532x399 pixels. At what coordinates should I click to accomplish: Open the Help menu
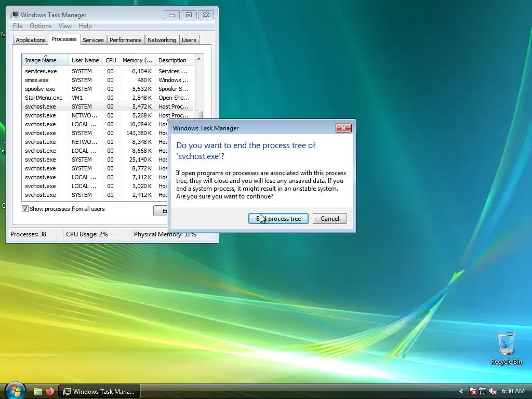85,26
